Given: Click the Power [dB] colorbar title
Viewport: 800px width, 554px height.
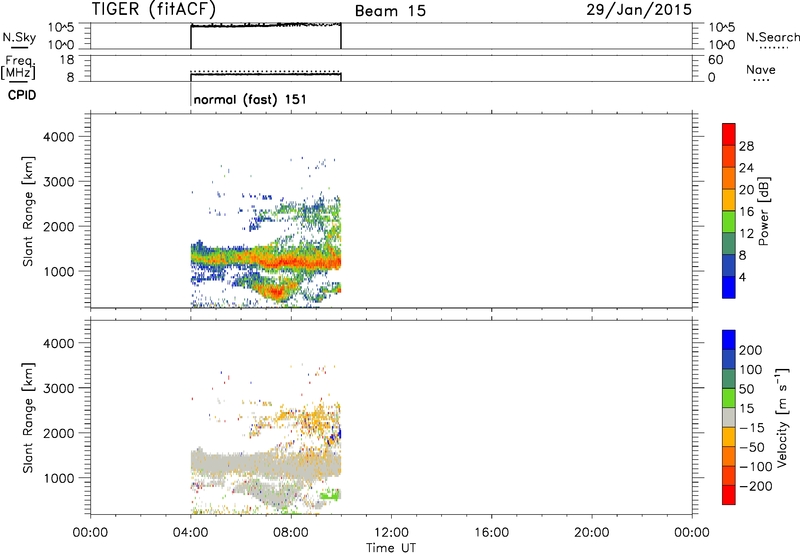Looking at the screenshot, I should [x=763, y=211].
